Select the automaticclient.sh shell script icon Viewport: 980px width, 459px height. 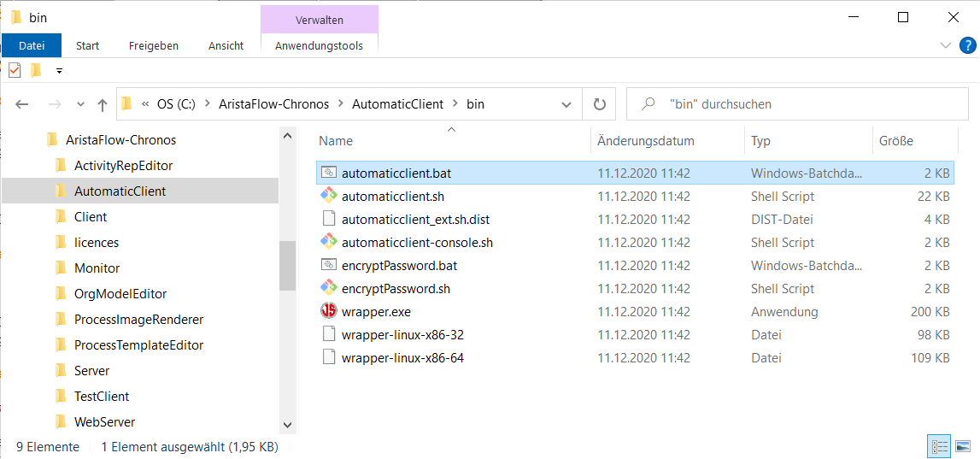[329, 197]
